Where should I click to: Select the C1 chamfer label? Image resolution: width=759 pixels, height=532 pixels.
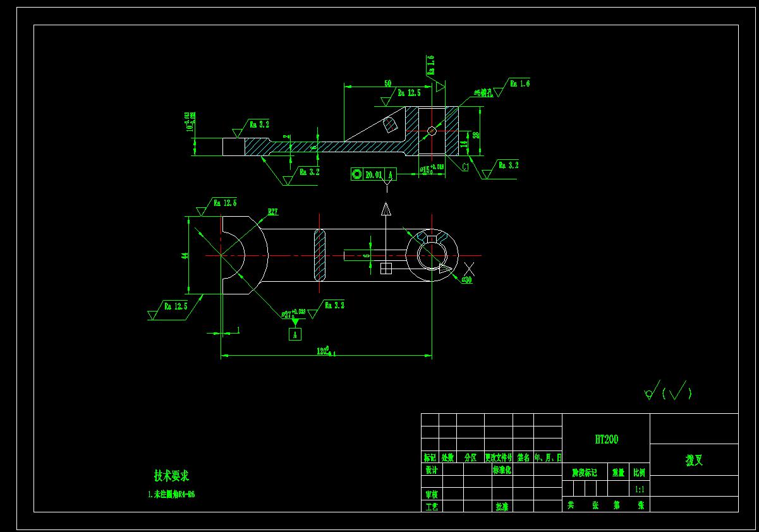(x=465, y=167)
